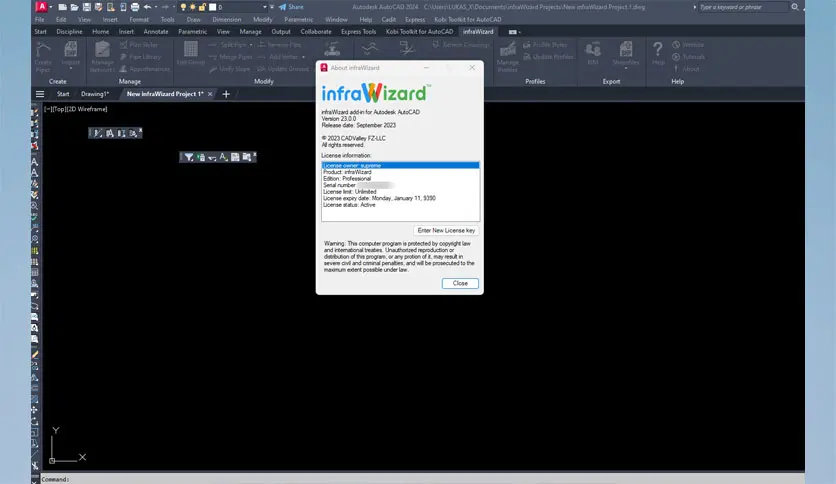Screen dimensions: 836x484
Task: Click the New file icon in quick access toolbar
Action: (62, 7)
